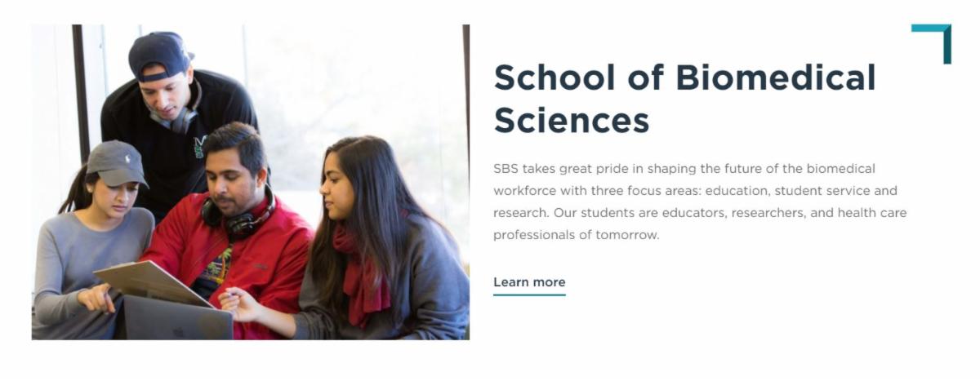Click the teal corner bracket icon
The height and width of the screenshot is (381, 980).
[932, 42]
